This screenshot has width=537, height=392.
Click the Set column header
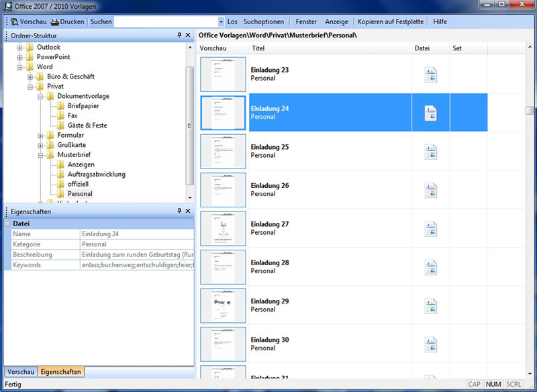[468, 48]
